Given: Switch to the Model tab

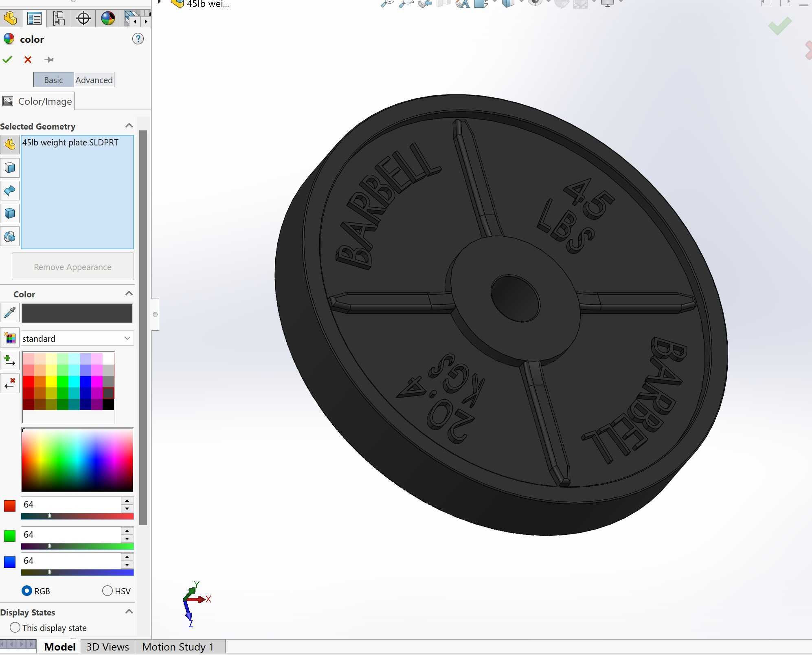Looking at the screenshot, I should (x=60, y=647).
